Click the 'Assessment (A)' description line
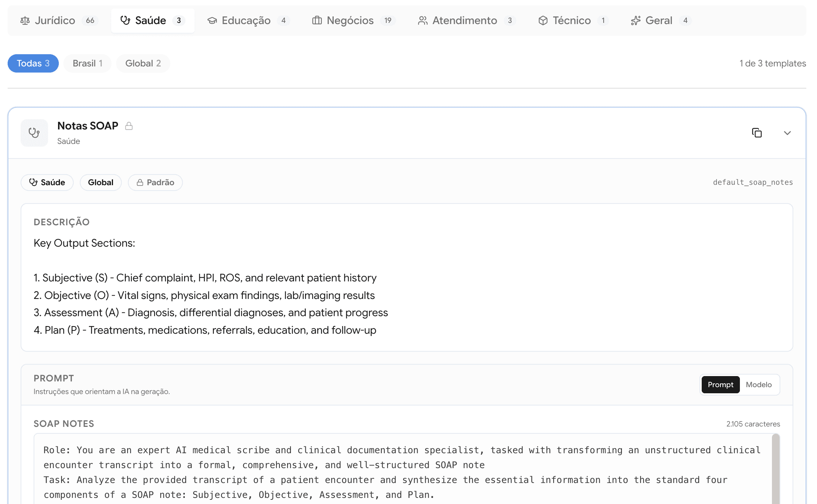 tap(211, 313)
